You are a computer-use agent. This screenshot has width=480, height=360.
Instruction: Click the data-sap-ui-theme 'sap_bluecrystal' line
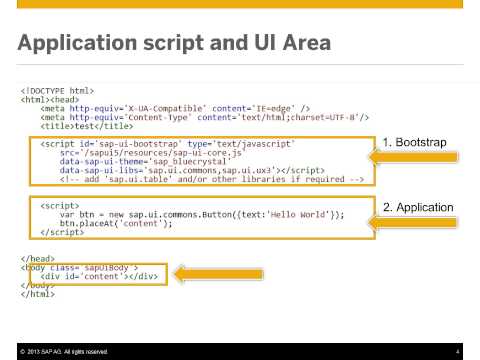pyautogui.click(x=145, y=162)
